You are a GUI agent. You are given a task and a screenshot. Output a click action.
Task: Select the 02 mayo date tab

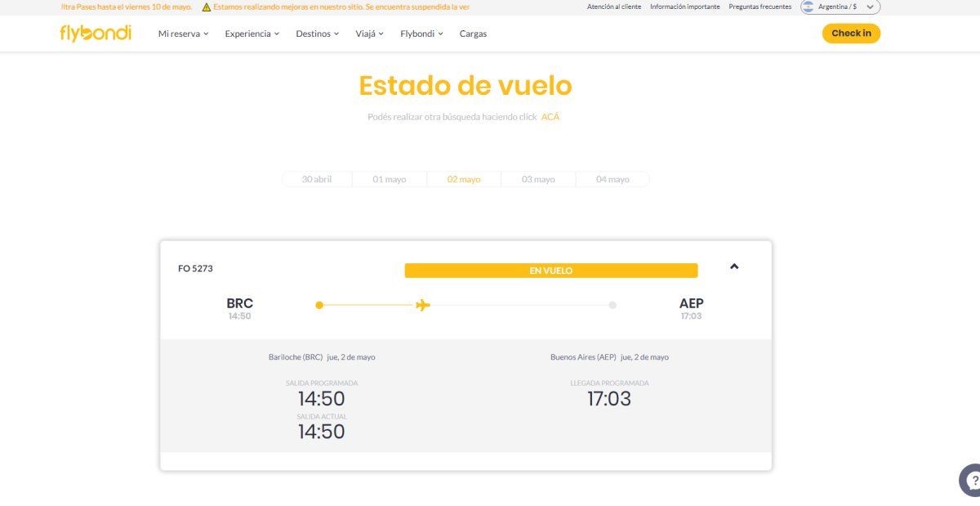coord(463,178)
